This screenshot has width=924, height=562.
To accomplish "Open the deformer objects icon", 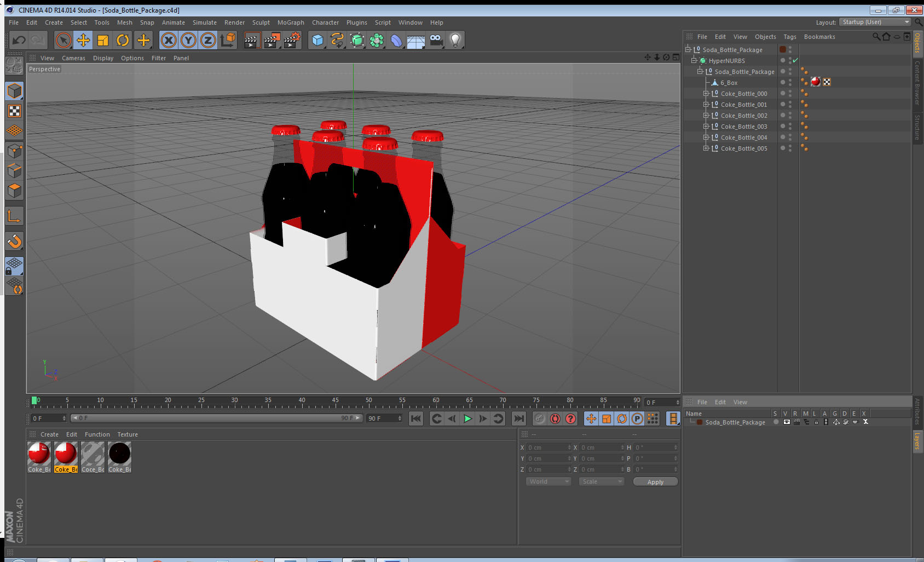I will pos(396,40).
